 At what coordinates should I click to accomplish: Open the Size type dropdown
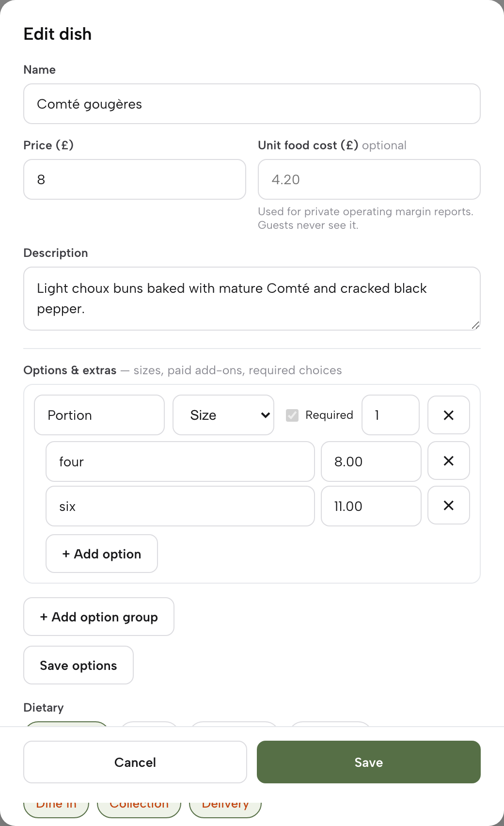click(x=223, y=415)
